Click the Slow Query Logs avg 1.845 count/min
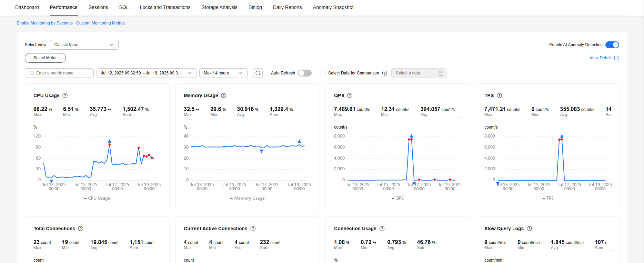Viewport: 644px width, 263px height. (567, 242)
